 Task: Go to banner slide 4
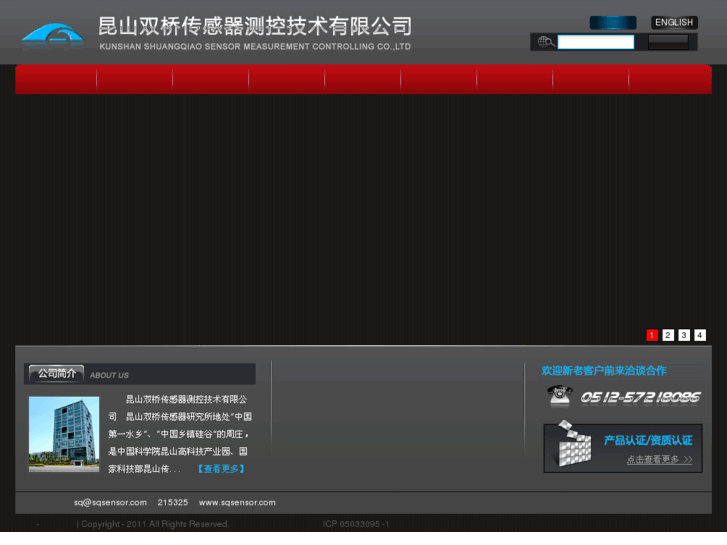[700, 335]
